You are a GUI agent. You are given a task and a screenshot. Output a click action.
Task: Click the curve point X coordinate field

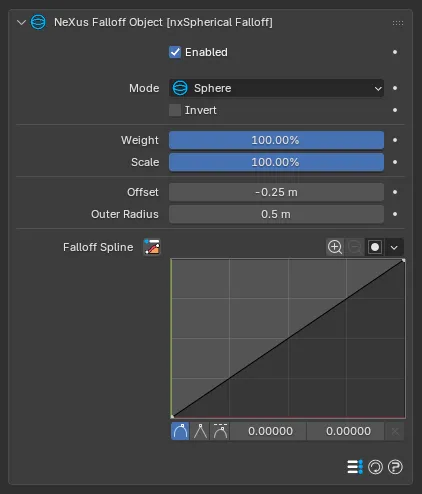(270, 431)
